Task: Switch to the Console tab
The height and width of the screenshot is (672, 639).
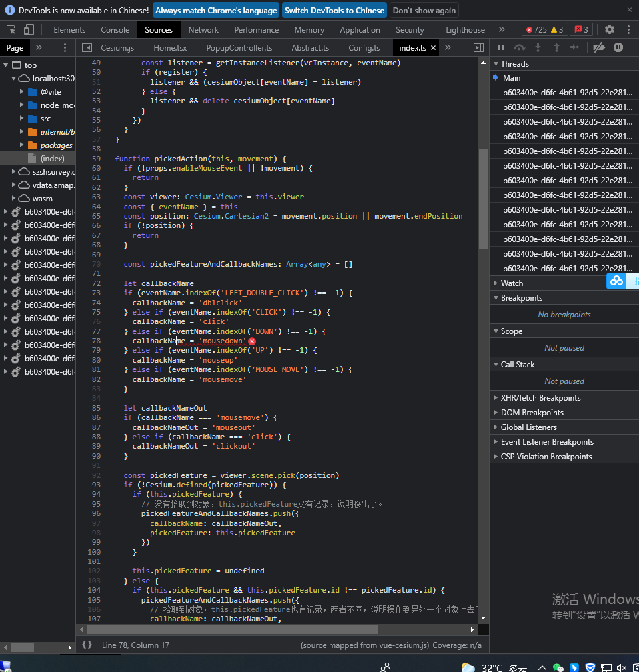Action: [x=115, y=29]
